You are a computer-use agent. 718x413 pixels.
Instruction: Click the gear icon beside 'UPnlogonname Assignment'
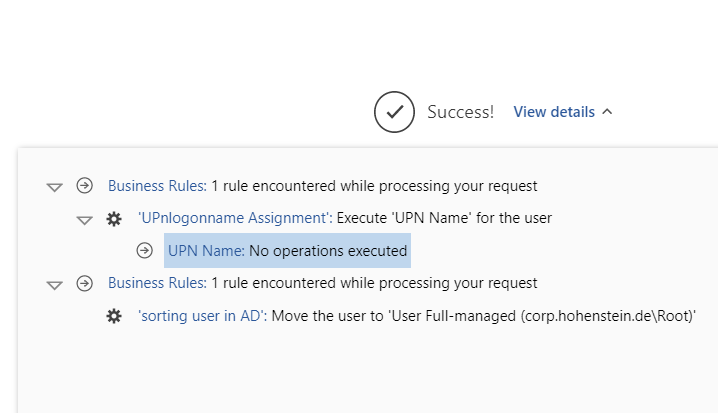114,218
